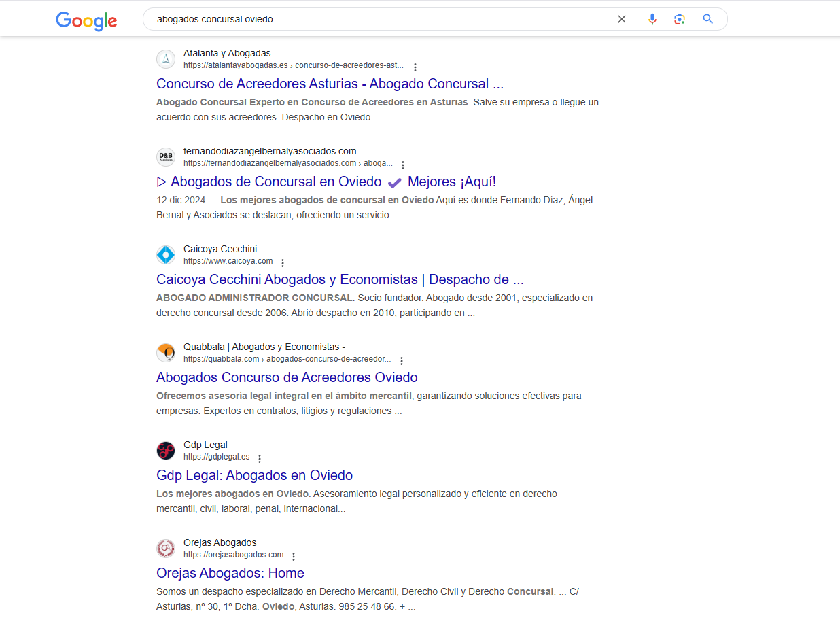Open three-dot menu for fernandodiazangelbernalyasociados result
This screenshot has width=840, height=622.
click(x=403, y=165)
